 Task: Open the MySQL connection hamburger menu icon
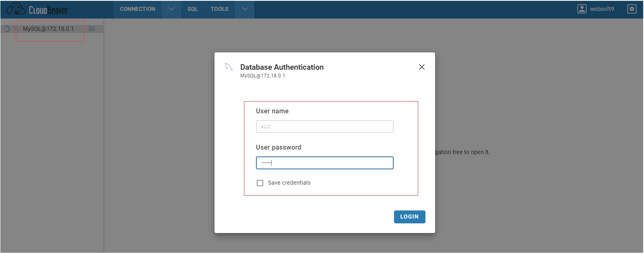(92, 29)
